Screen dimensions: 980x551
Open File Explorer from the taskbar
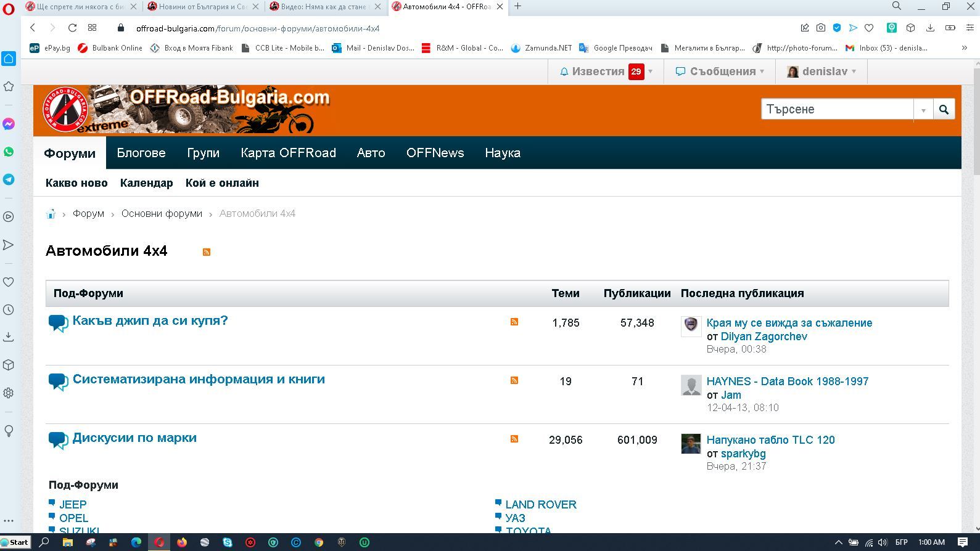tap(68, 542)
